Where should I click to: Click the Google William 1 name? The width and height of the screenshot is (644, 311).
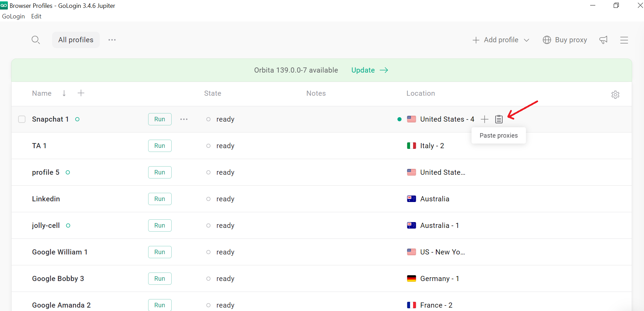point(60,252)
